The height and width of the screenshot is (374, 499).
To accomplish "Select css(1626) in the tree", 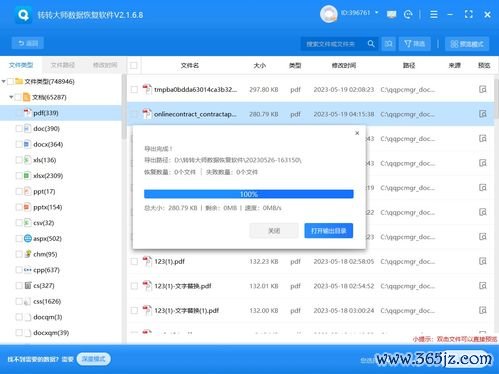I will (x=47, y=301).
